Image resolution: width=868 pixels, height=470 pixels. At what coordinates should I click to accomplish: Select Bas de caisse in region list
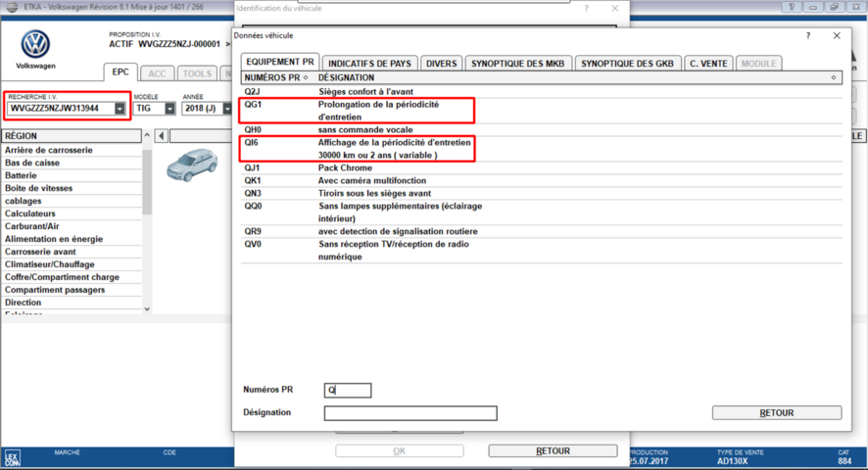(x=72, y=163)
